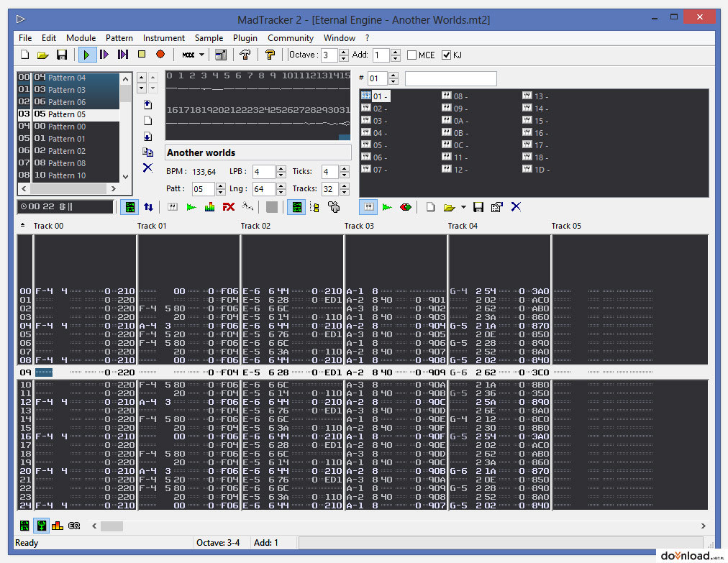Toggle the EQ view icon at the bottom
The width and height of the screenshot is (728, 563).
(74, 526)
